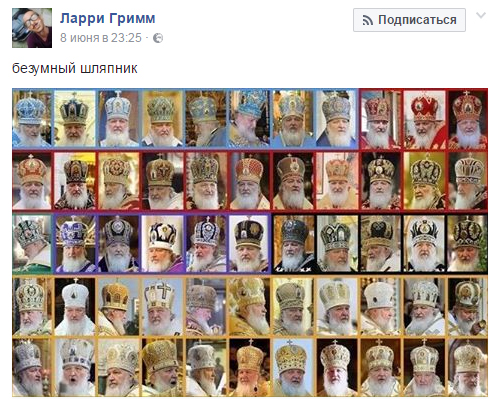
Task: Click the Подписаться subscribe button
Action: click(x=409, y=20)
